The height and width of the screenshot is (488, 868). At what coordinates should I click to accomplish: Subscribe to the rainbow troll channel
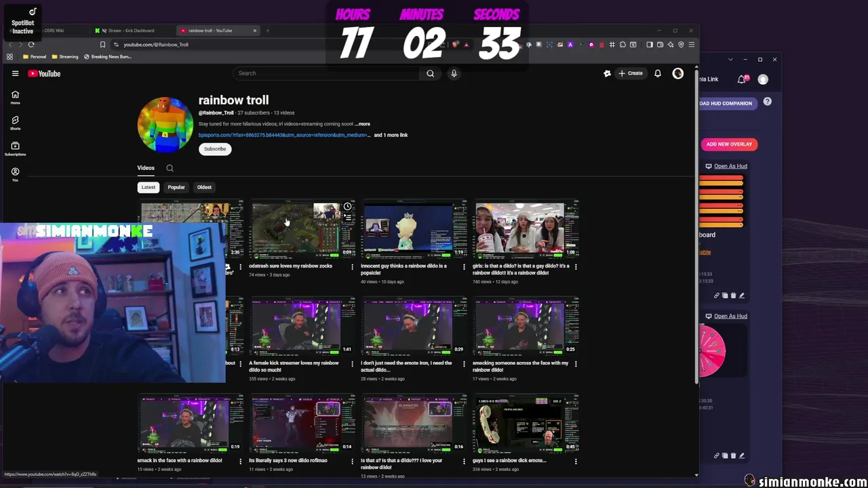[x=215, y=149]
